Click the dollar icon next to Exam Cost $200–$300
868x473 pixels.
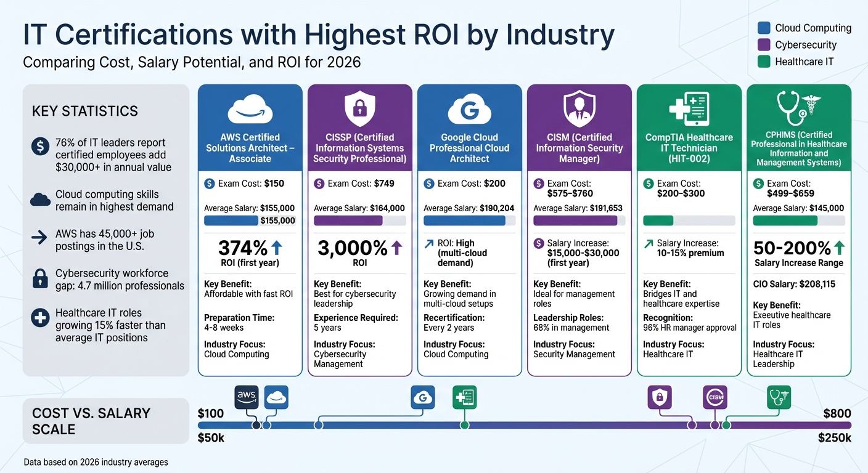pos(648,184)
